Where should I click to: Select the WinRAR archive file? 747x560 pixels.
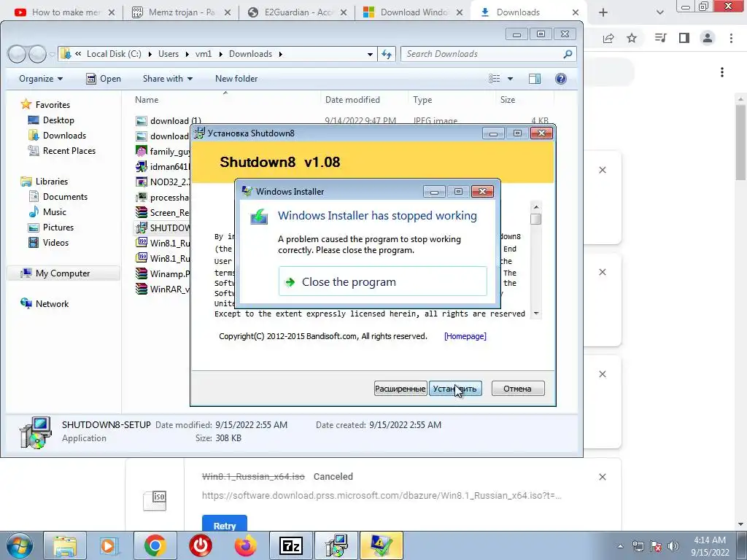[x=163, y=289]
